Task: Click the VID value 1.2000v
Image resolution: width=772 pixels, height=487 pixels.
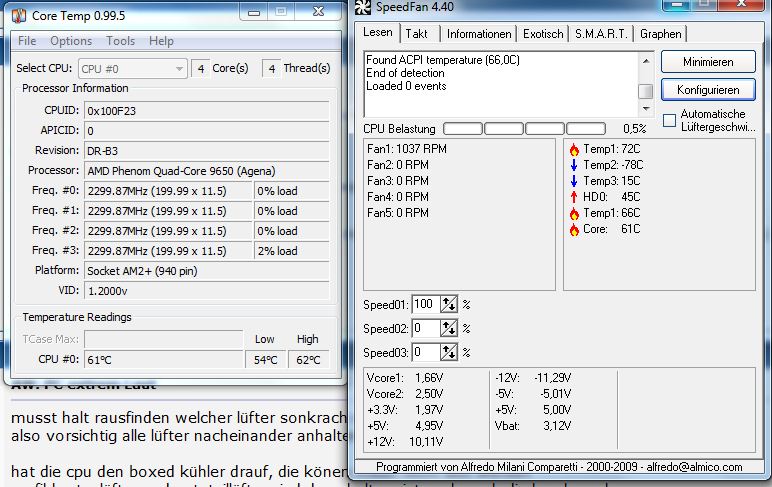Action: [206, 291]
